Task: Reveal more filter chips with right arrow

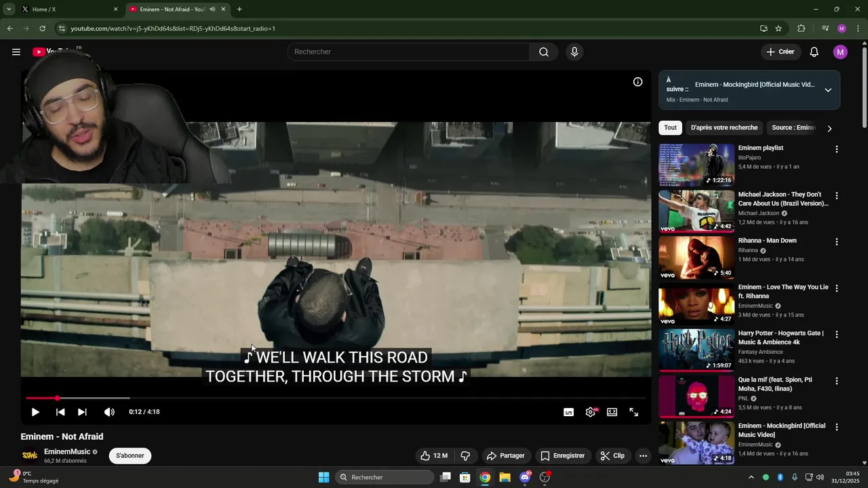Action: tap(829, 128)
